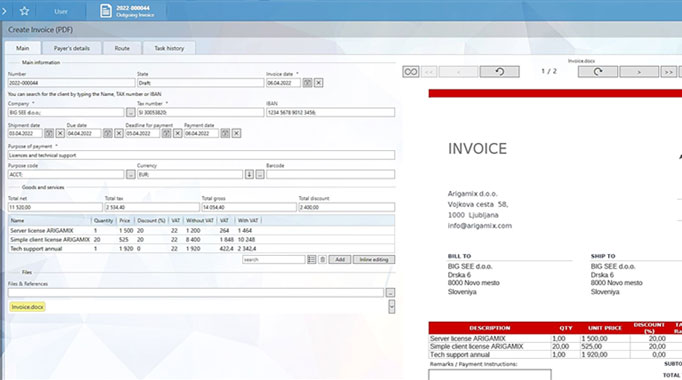Open Currency lookup ellipsis button
The height and width of the screenshot is (380, 682).
(260, 174)
